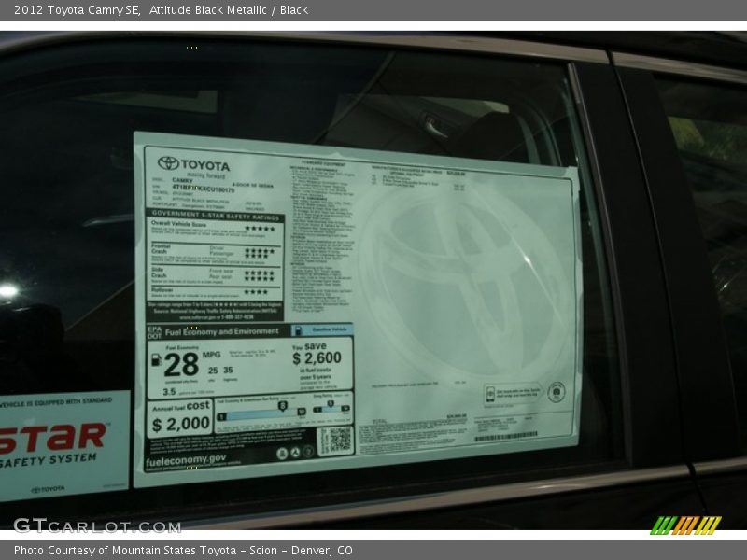Click the Overall Vehicle Score star rating
Screen dimensions: 747x560
(x=259, y=228)
